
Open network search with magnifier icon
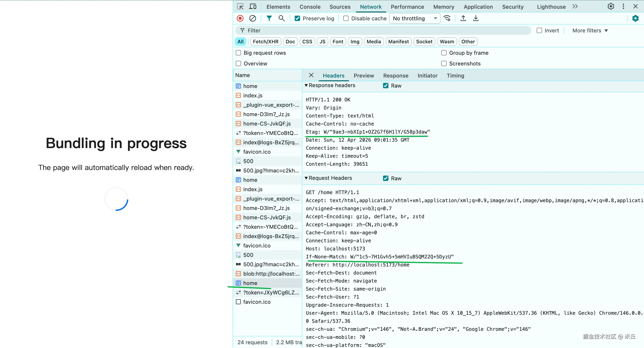[282, 18]
